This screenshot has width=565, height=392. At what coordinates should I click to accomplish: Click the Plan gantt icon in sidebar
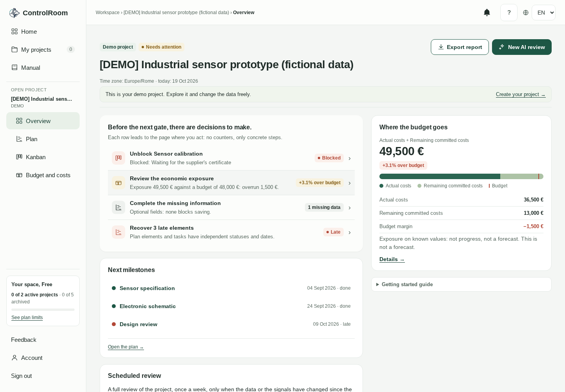(x=19, y=139)
